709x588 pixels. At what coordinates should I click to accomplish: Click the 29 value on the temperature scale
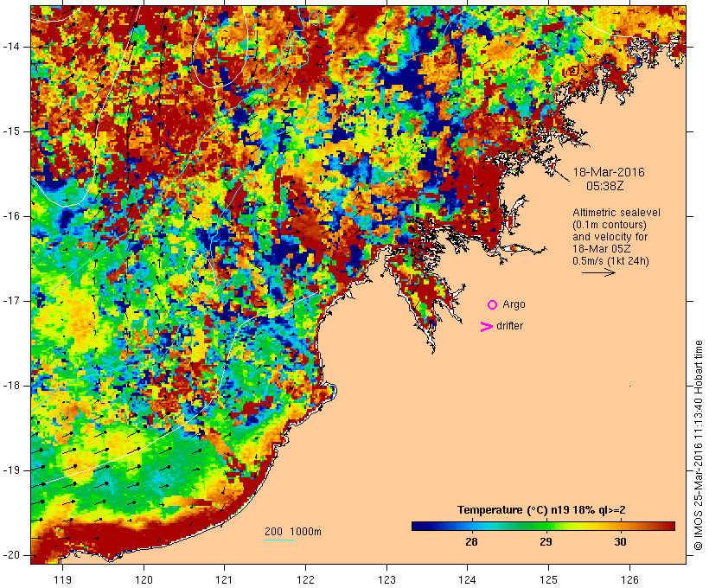pos(546,542)
